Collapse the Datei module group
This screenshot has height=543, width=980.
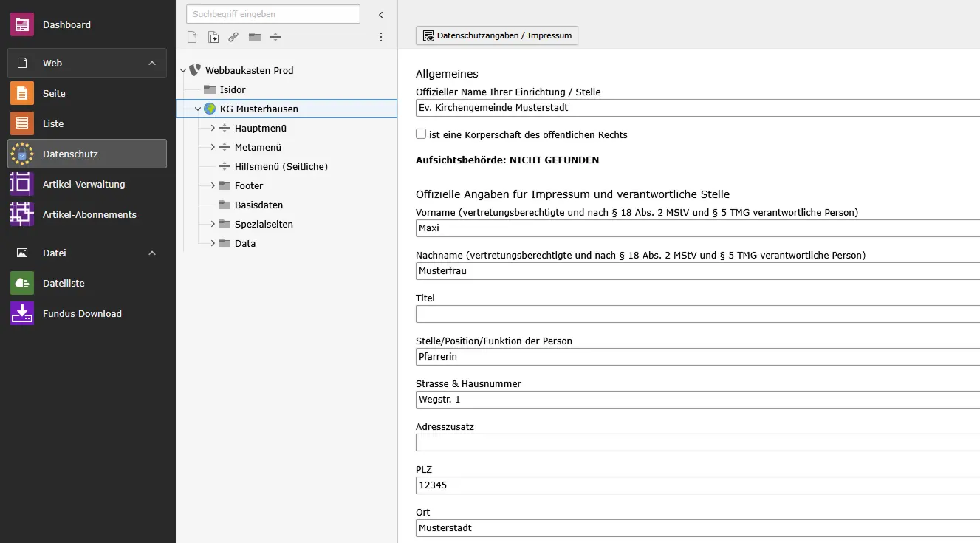(152, 253)
